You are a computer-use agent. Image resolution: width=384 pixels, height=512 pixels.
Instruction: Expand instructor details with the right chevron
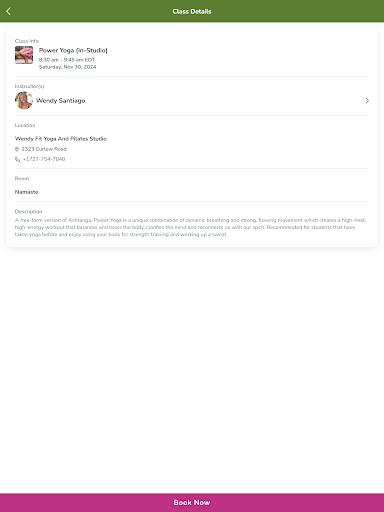tap(367, 100)
